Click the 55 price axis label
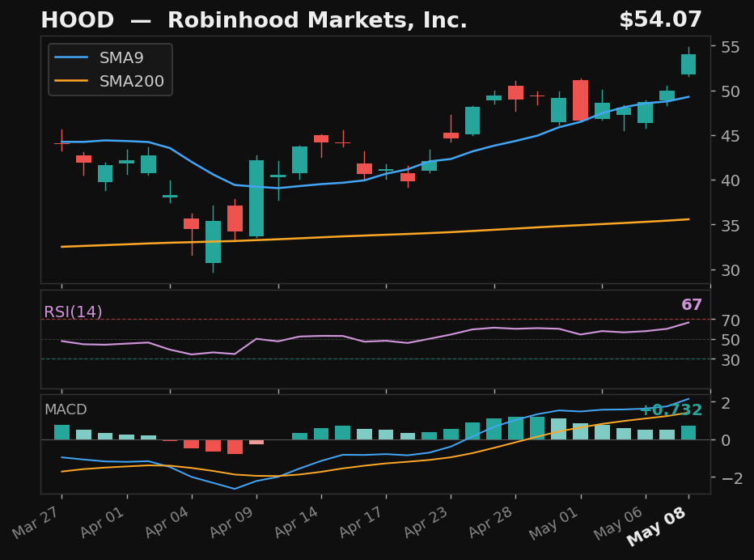The height and width of the screenshot is (560, 754). pyautogui.click(x=731, y=47)
